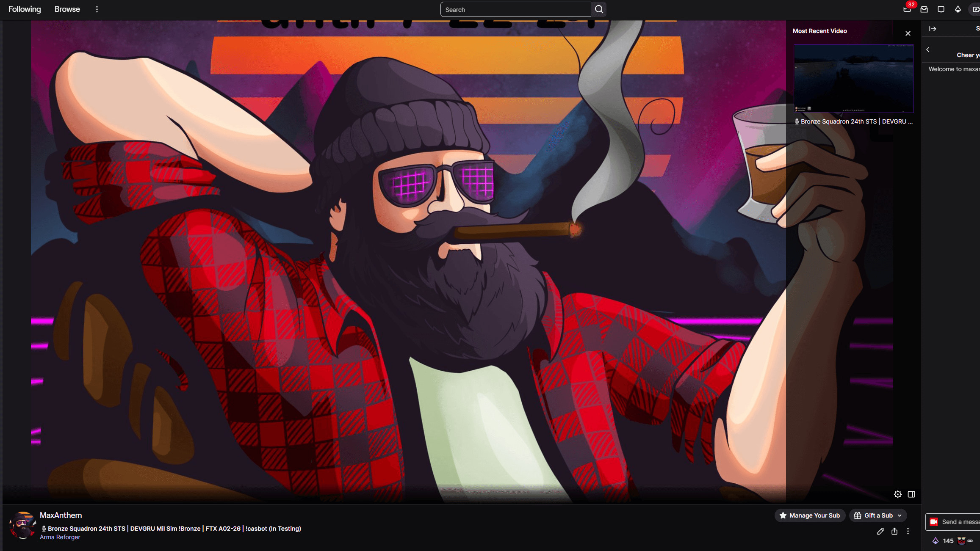Click the MaxAnthem channel name
The width and height of the screenshot is (980, 551).
click(61, 515)
